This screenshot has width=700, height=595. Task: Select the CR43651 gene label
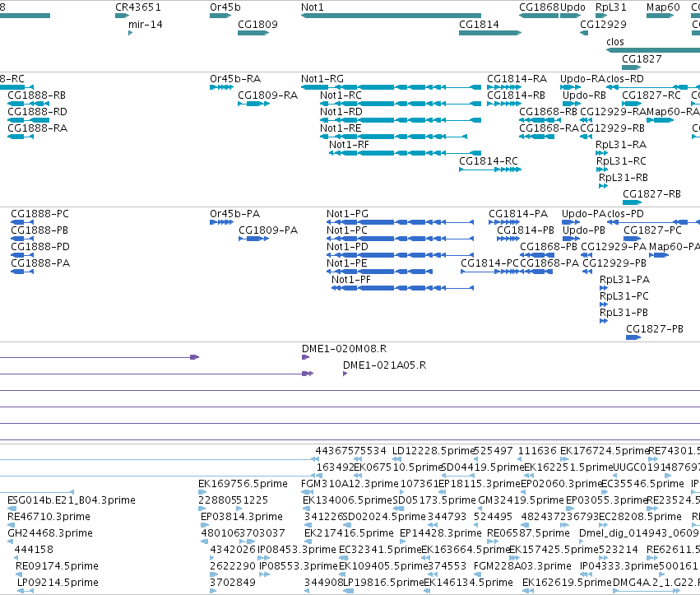point(138,7)
